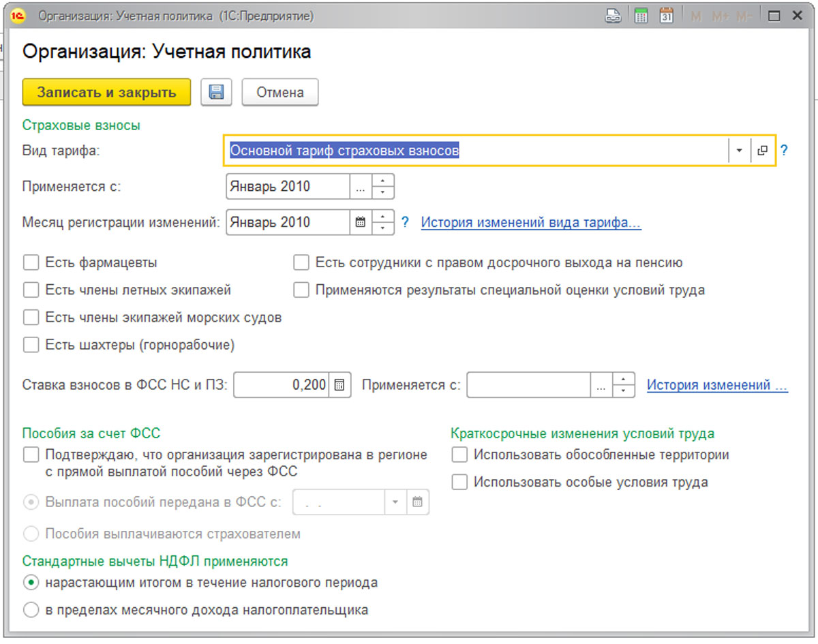Select 'в пределах месячного дохода налогоплательщика' radio
This screenshot has height=644, width=818.
[31, 610]
